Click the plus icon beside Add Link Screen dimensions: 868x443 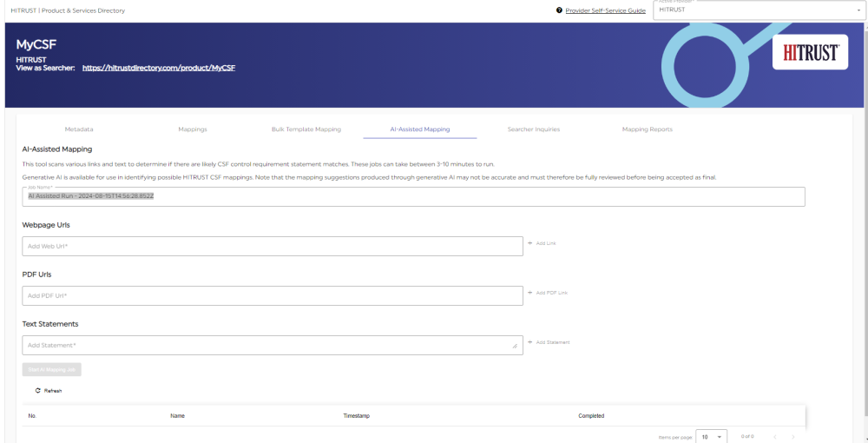[529, 243]
